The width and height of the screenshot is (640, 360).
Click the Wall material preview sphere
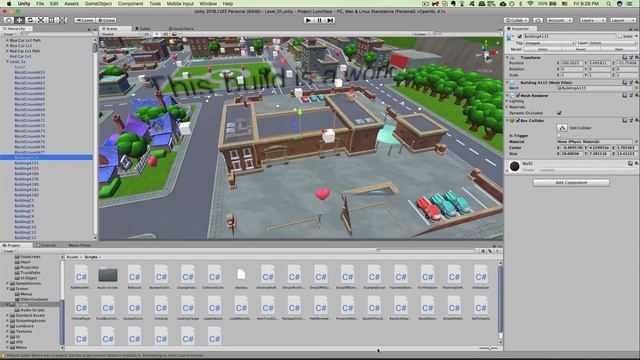pyautogui.click(x=514, y=166)
